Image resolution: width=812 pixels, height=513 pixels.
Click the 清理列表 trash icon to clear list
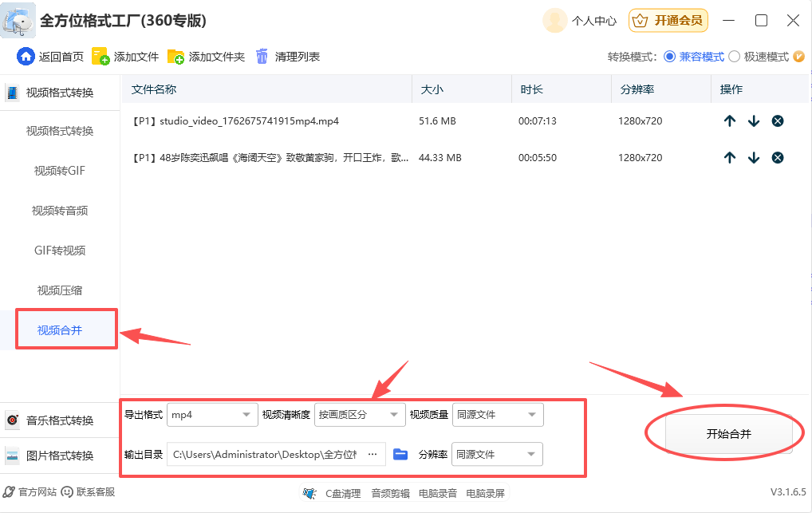(262, 56)
